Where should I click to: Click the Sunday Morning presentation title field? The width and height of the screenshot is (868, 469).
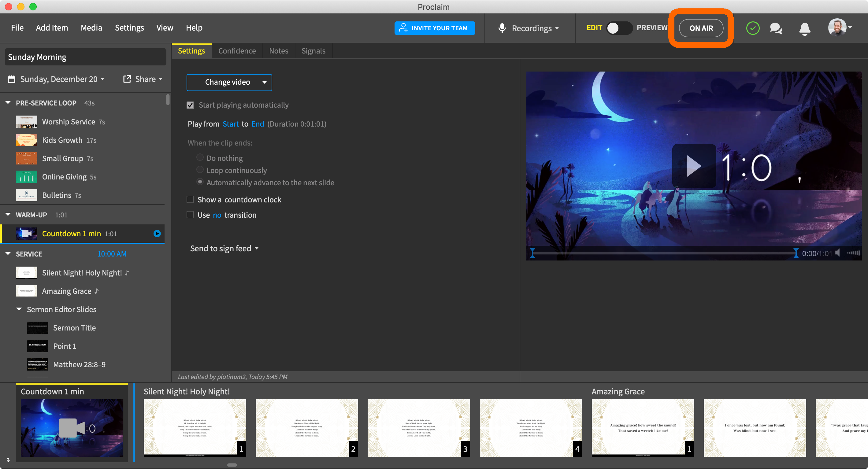pos(86,57)
